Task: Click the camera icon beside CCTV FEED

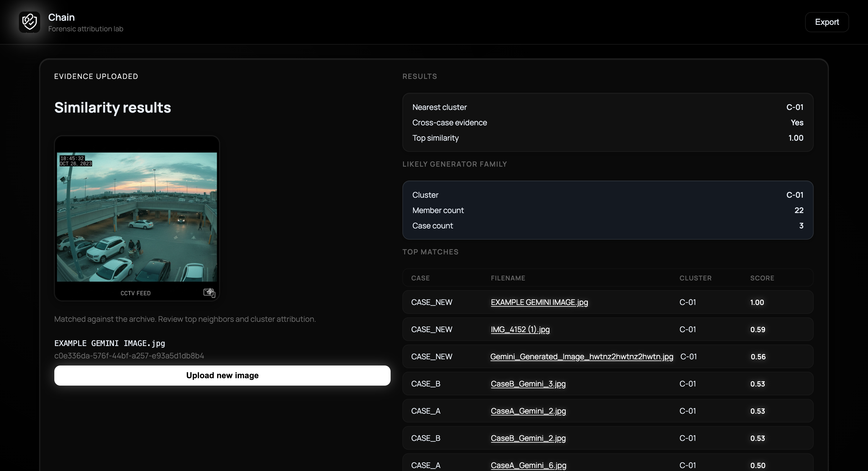Action: point(209,292)
